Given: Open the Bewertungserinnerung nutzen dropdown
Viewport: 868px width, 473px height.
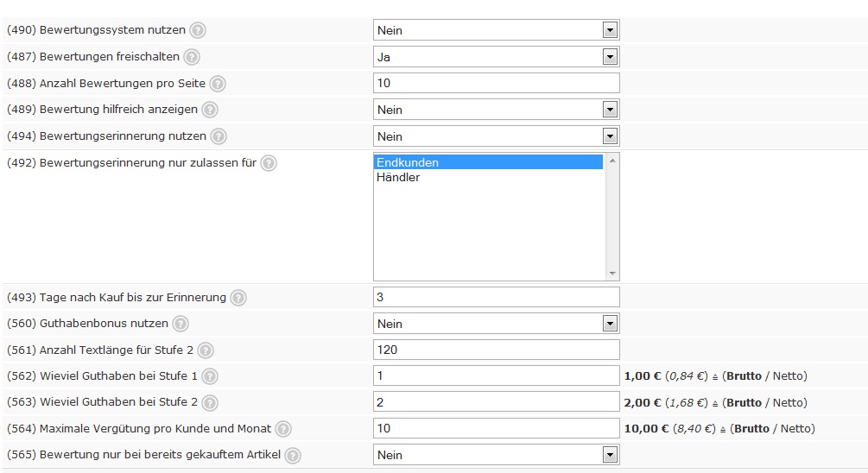Looking at the screenshot, I should [x=496, y=136].
